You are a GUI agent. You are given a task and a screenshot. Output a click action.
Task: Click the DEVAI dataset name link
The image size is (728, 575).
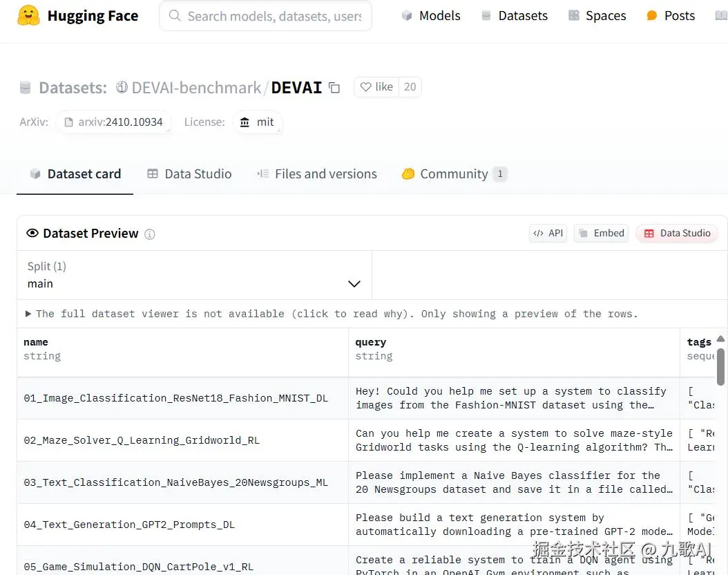coord(296,87)
